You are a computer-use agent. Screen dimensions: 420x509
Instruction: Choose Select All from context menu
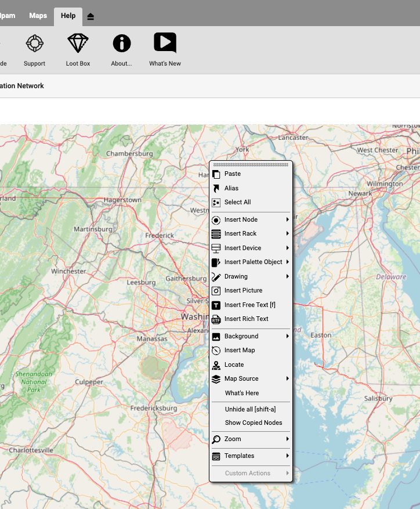tap(237, 203)
